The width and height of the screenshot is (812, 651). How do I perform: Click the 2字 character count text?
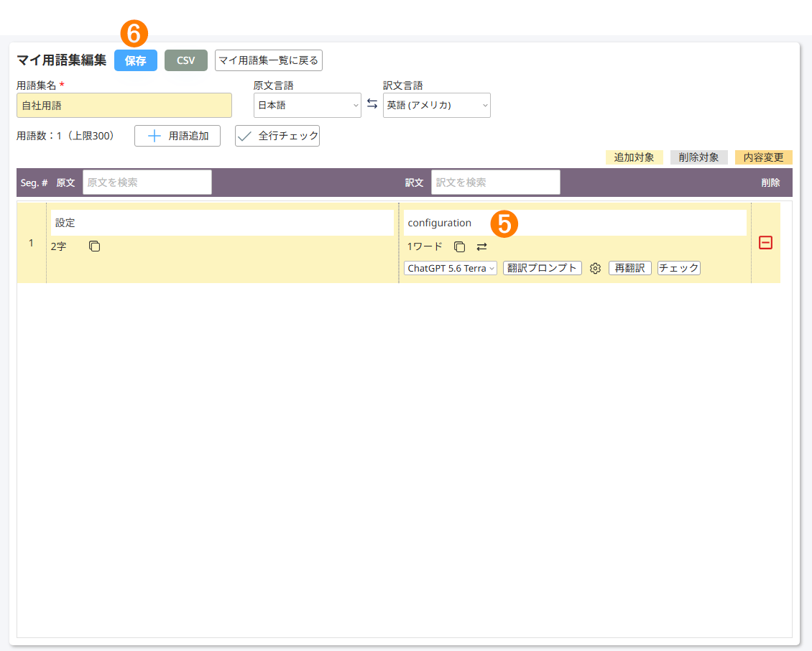point(58,246)
